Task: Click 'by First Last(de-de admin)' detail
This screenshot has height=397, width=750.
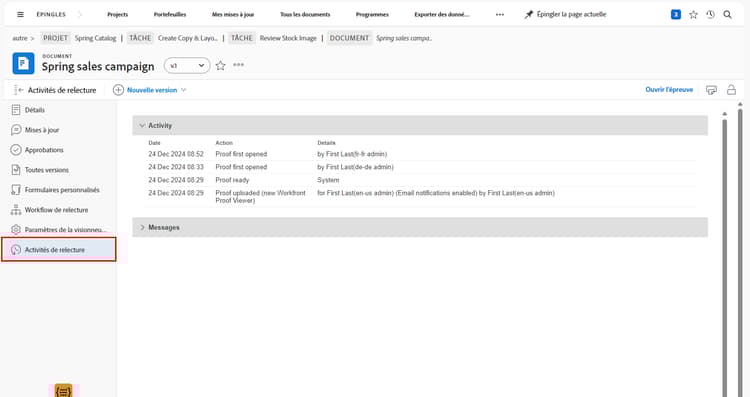Action: click(x=355, y=167)
